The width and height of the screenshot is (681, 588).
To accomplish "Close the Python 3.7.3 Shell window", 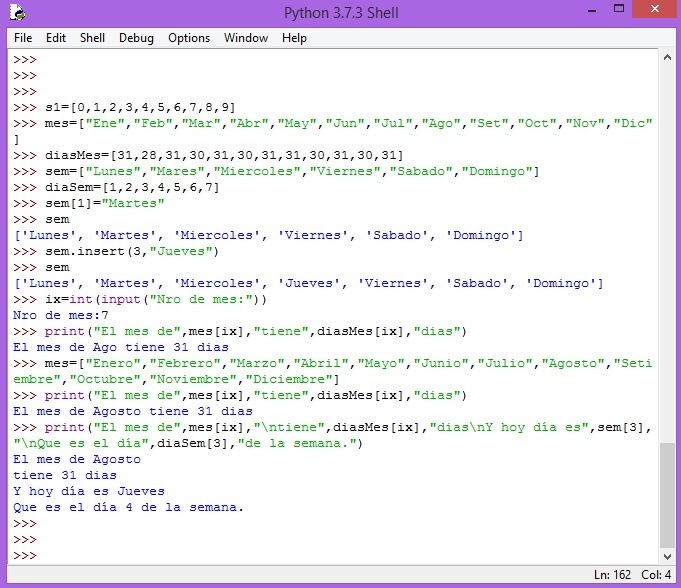I will 655,9.
